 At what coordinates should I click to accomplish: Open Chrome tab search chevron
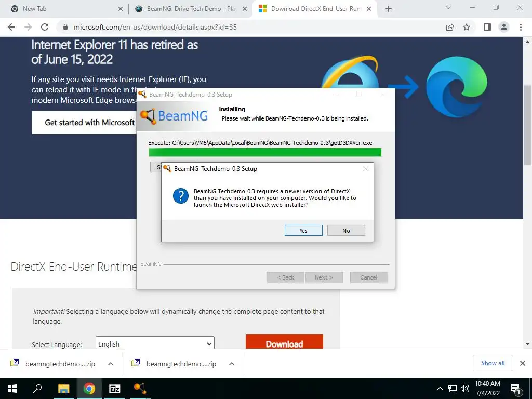pyautogui.click(x=448, y=7)
